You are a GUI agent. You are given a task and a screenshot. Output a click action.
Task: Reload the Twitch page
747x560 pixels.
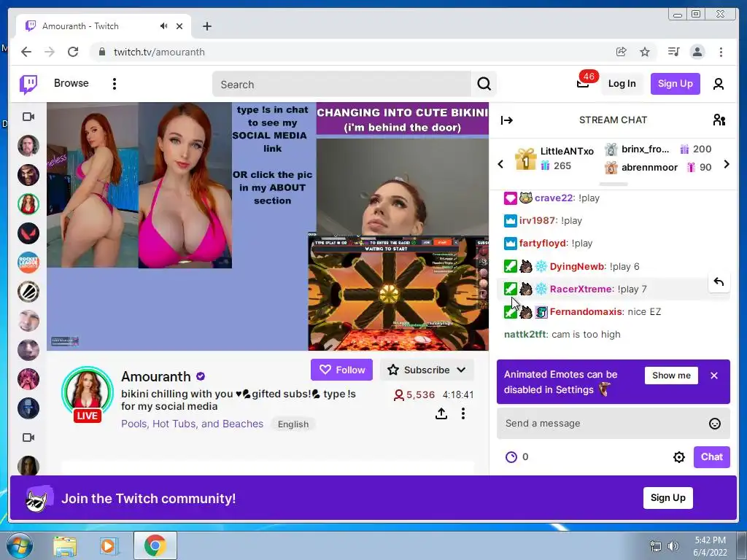(73, 52)
